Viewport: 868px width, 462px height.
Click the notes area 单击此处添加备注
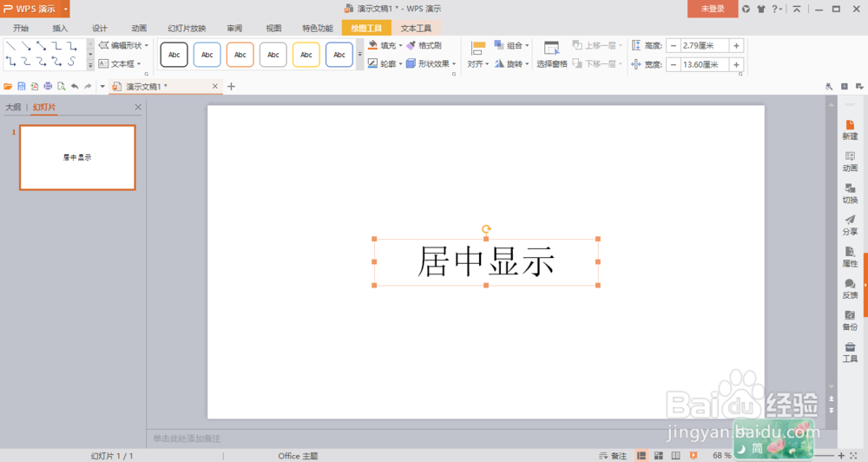click(x=187, y=439)
